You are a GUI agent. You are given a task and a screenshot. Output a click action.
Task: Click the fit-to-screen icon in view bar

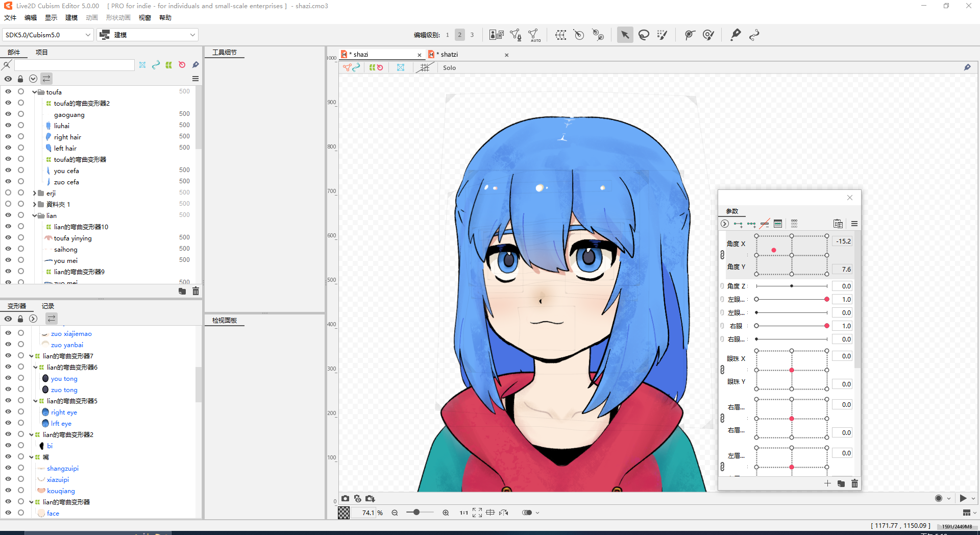tap(477, 513)
